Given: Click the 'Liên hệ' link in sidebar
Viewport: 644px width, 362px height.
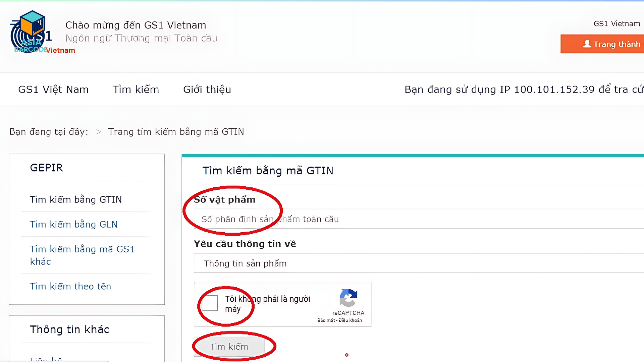Looking at the screenshot, I should click(x=45, y=359).
